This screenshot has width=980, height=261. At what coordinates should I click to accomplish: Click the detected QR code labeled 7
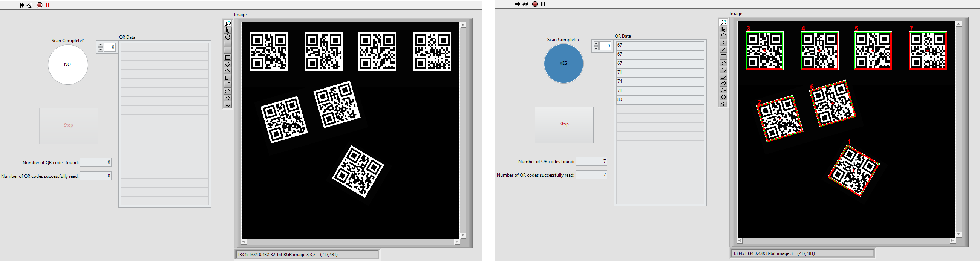click(x=928, y=50)
